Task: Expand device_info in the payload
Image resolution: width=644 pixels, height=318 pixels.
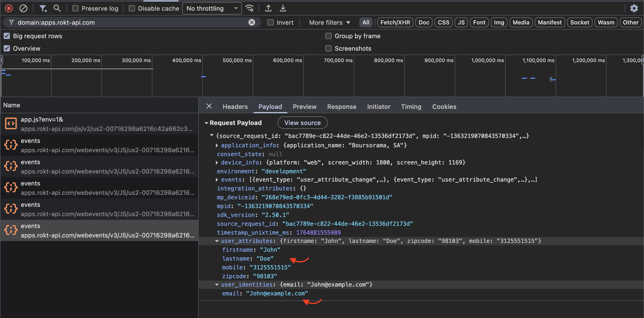Action: 217,162
